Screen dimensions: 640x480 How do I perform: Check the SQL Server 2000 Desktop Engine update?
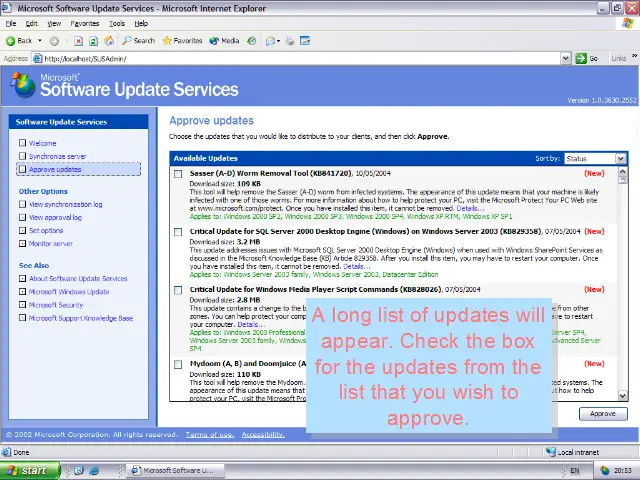coord(178,232)
